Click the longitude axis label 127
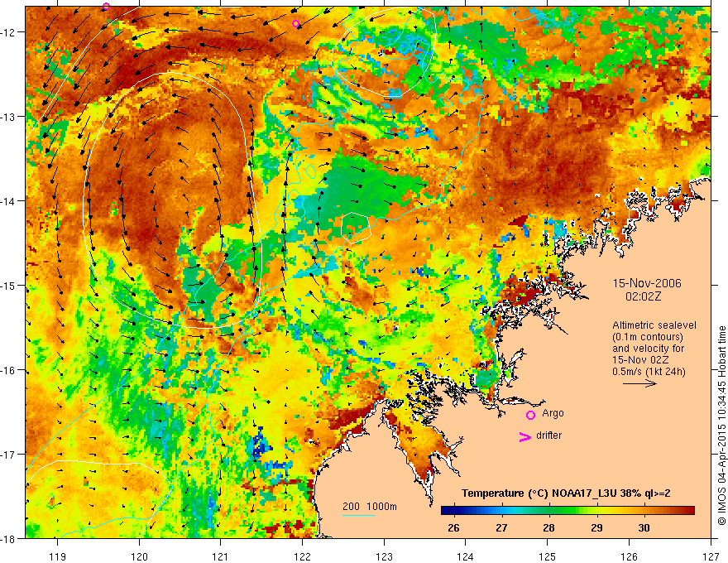 (711, 556)
